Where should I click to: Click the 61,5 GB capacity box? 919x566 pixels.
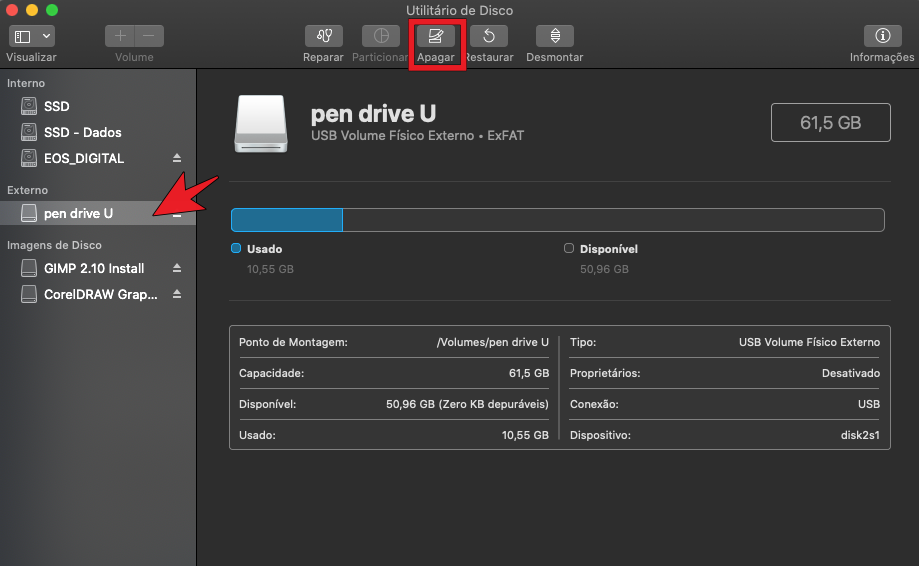(x=830, y=123)
